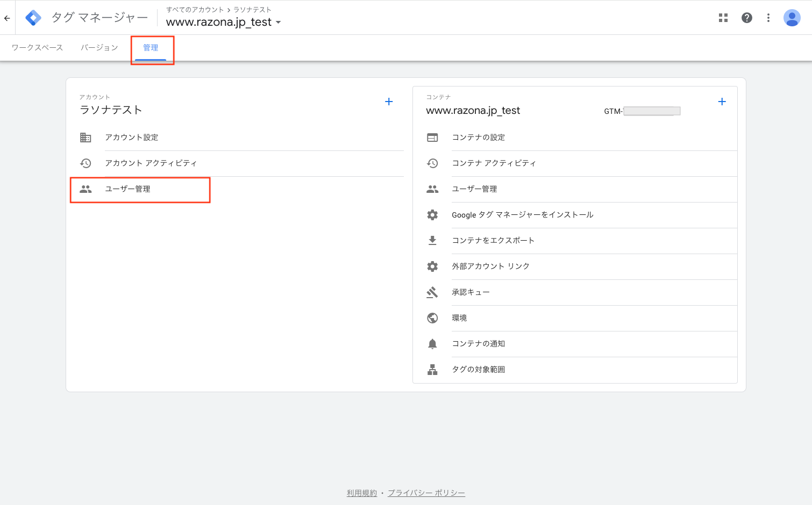Image resolution: width=812 pixels, height=505 pixels.
Task: Open the three-dot more options menu
Action: 768,18
